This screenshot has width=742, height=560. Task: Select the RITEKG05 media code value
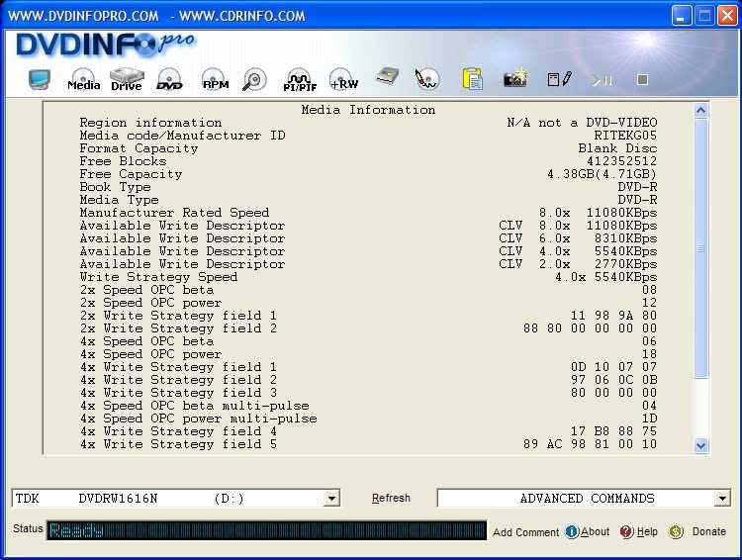click(x=625, y=136)
